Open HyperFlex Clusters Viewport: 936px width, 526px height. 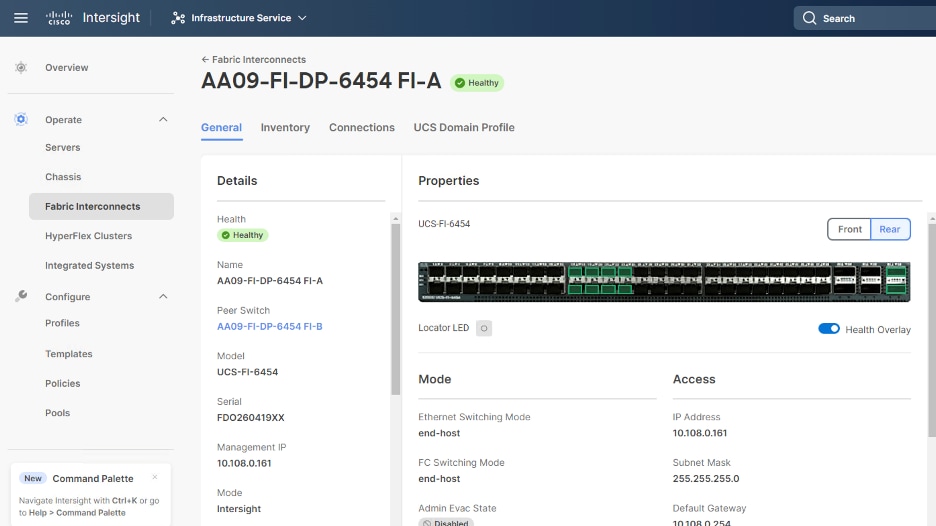tap(88, 236)
